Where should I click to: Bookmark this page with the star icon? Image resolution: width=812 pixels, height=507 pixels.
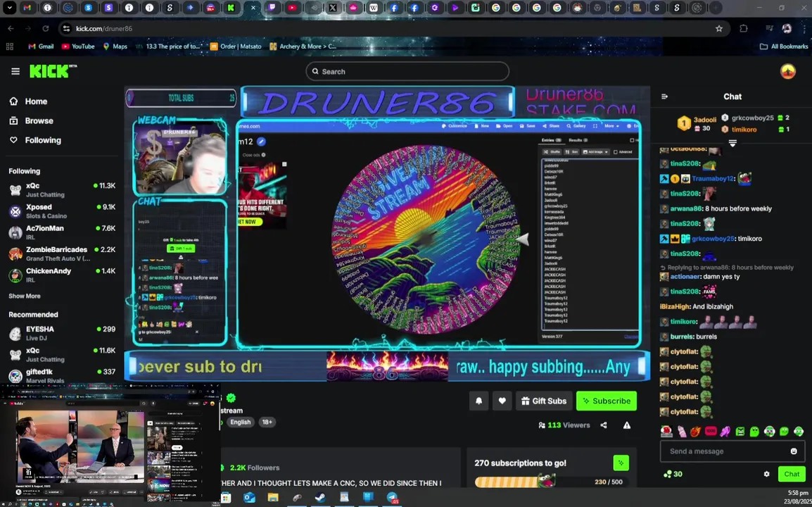[719, 28]
